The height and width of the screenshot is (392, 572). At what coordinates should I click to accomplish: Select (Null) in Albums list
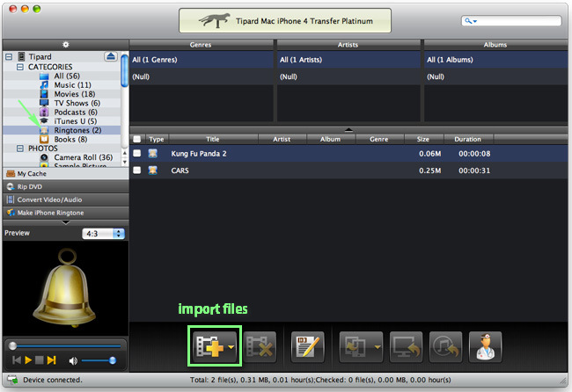tap(496, 76)
